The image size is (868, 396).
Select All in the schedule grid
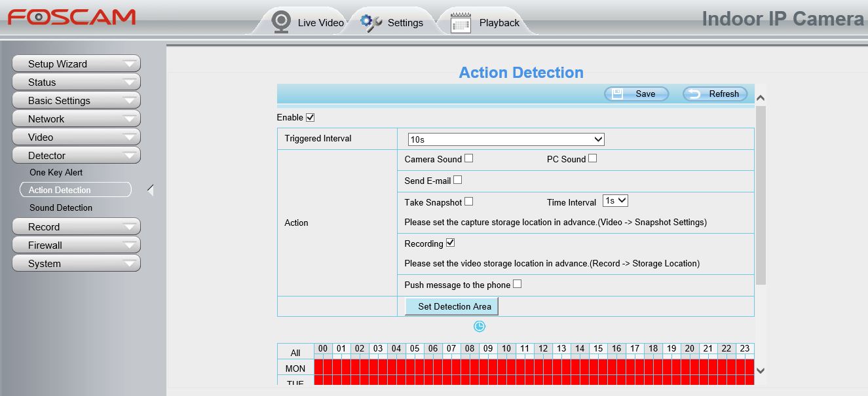(x=295, y=352)
